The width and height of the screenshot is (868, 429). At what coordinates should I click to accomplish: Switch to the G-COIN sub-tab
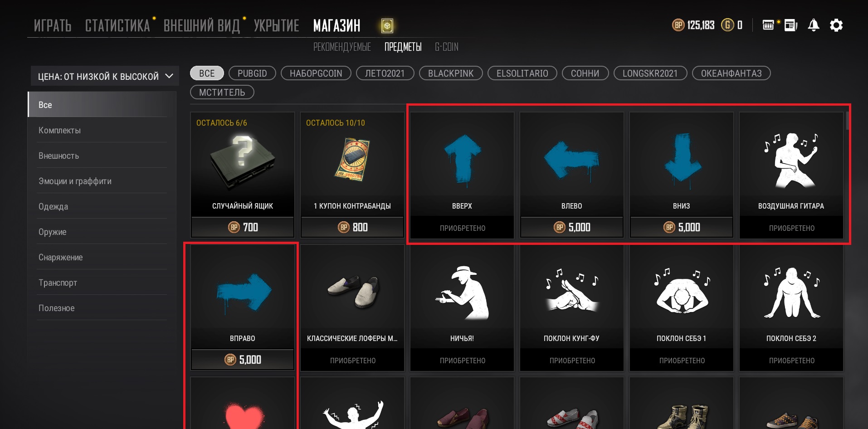click(447, 47)
